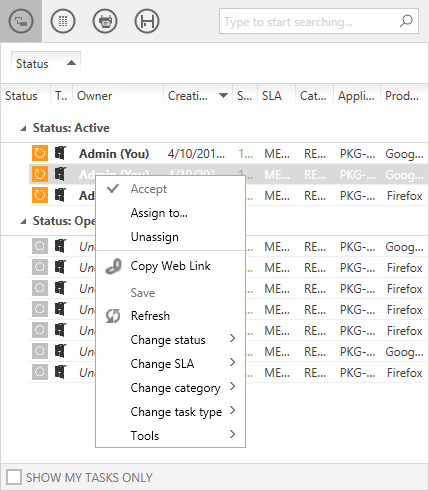Click the print toolbar icon

point(105,21)
